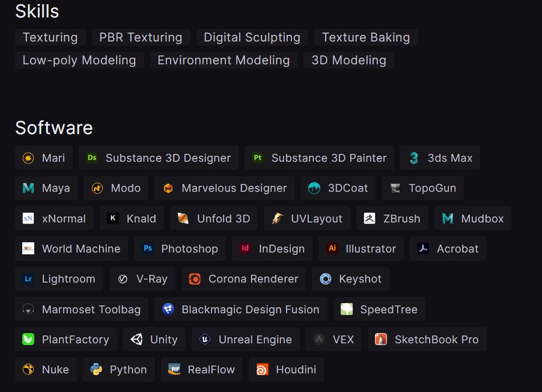Click the Skills section heading
542x392 pixels.
click(x=37, y=11)
